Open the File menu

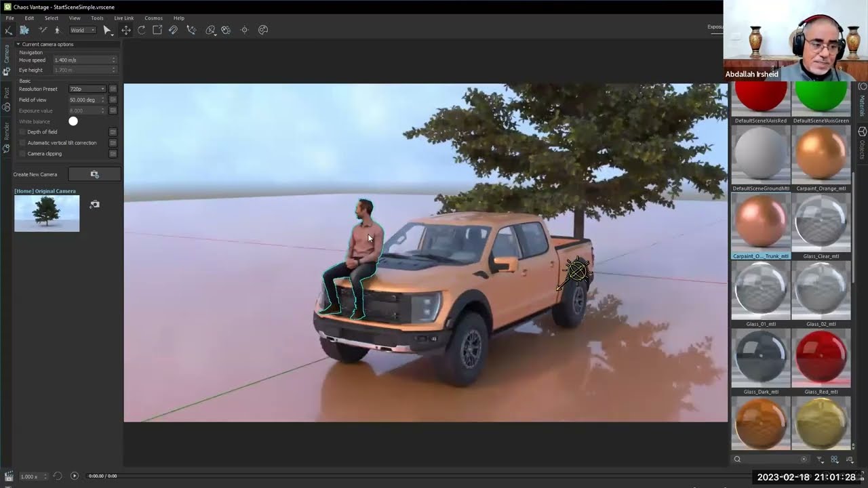tap(9, 18)
